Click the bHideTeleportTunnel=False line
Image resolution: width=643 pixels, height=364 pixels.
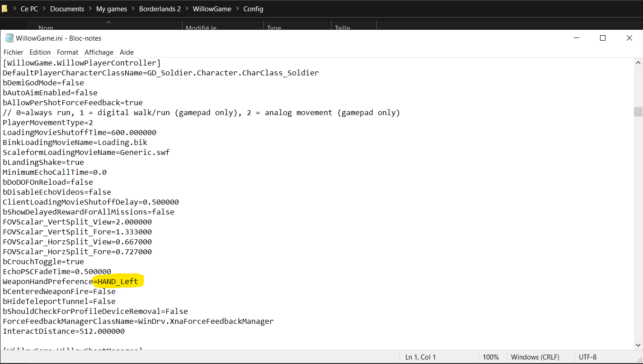coord(59,301)
